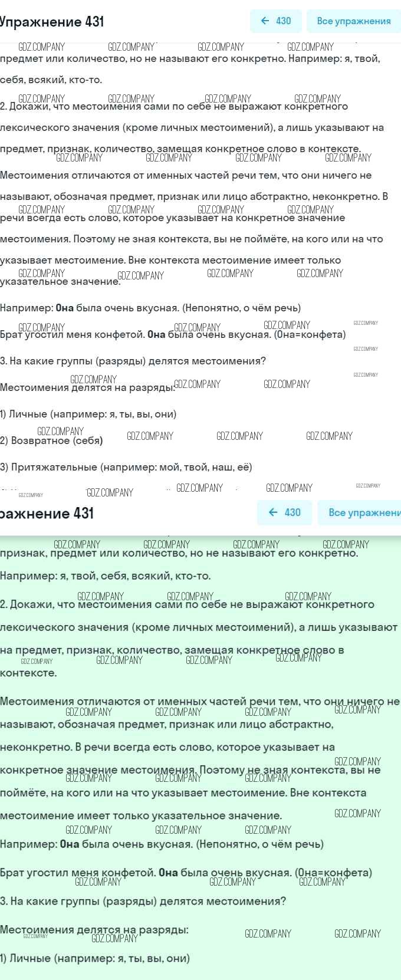This screenshot has height=980, width=401.
Task: Click the "Упражнение 431" title in the upper header
Action: point(52,22)
